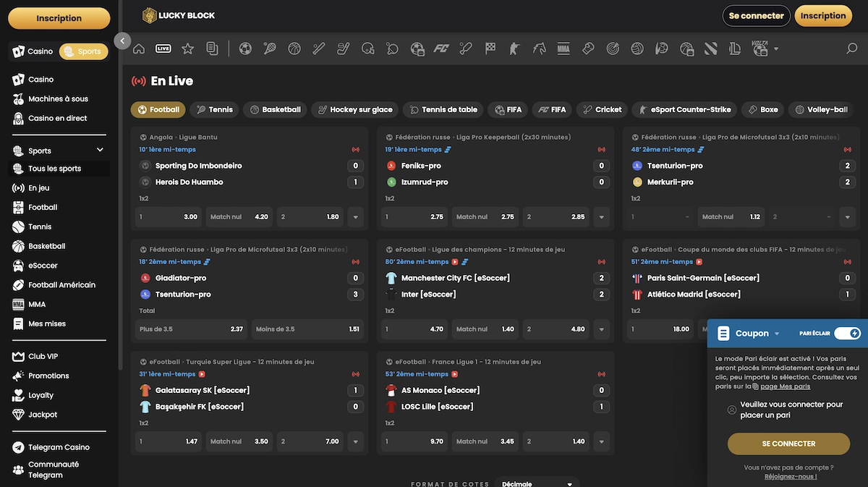
Task: Click the live broadcast indicator on the Feniks-pro match
Action: pyautogui.click(x=601, y=149)
